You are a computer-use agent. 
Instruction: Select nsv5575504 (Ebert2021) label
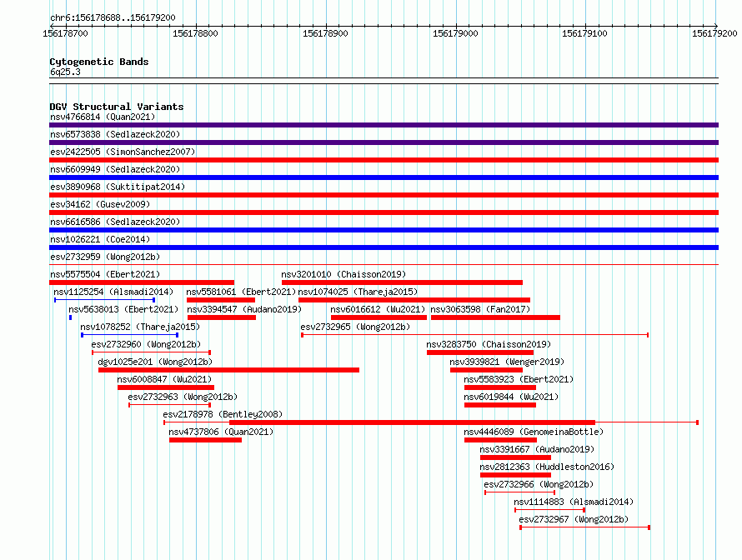point(105,274)
